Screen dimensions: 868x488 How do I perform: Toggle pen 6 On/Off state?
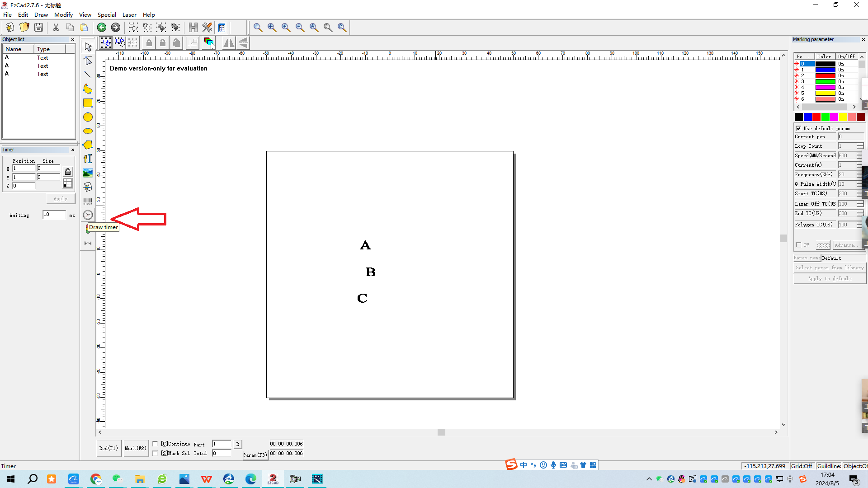[841, 99]
